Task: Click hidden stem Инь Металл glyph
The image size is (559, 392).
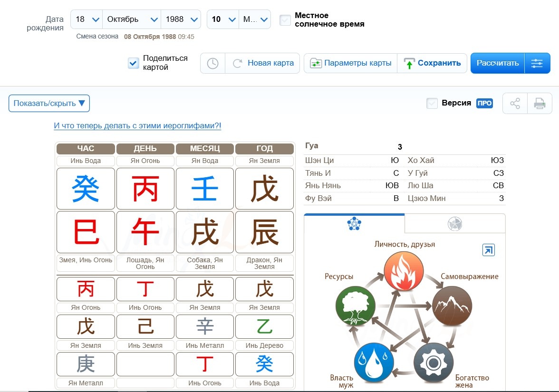Action: point(204,326)
